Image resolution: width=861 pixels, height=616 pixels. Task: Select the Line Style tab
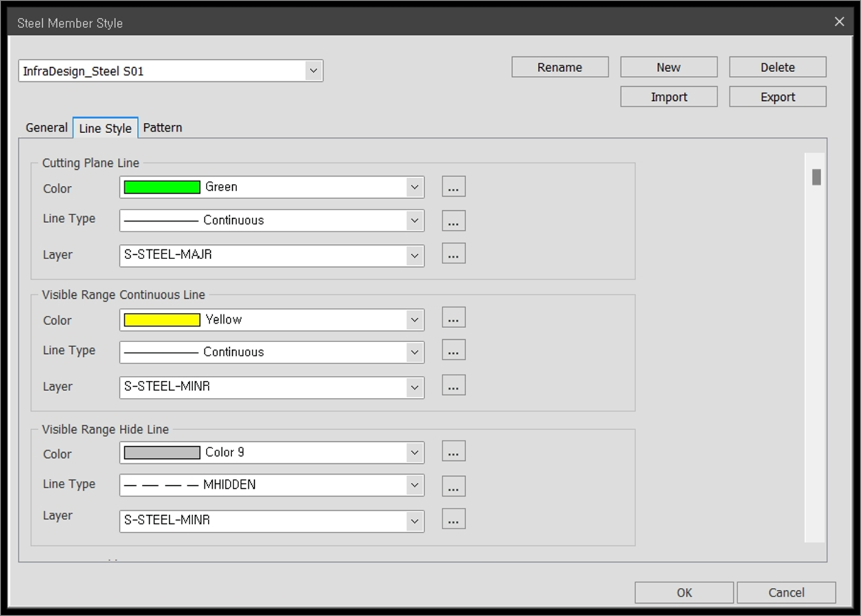point(105,128)
